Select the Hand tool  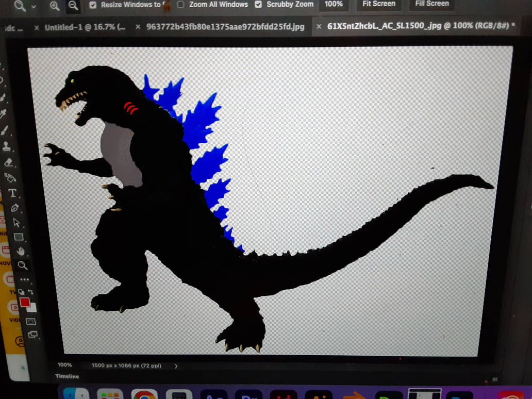pos(21,251)
